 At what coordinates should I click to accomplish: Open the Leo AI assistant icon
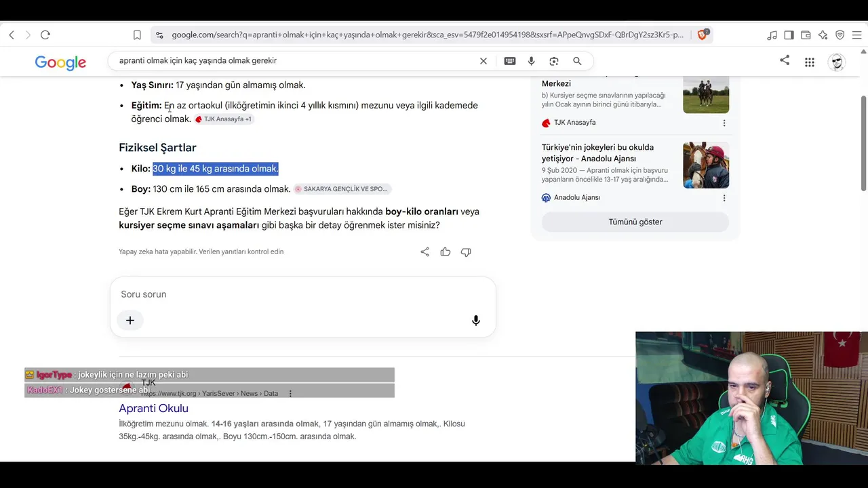(823, 35)
